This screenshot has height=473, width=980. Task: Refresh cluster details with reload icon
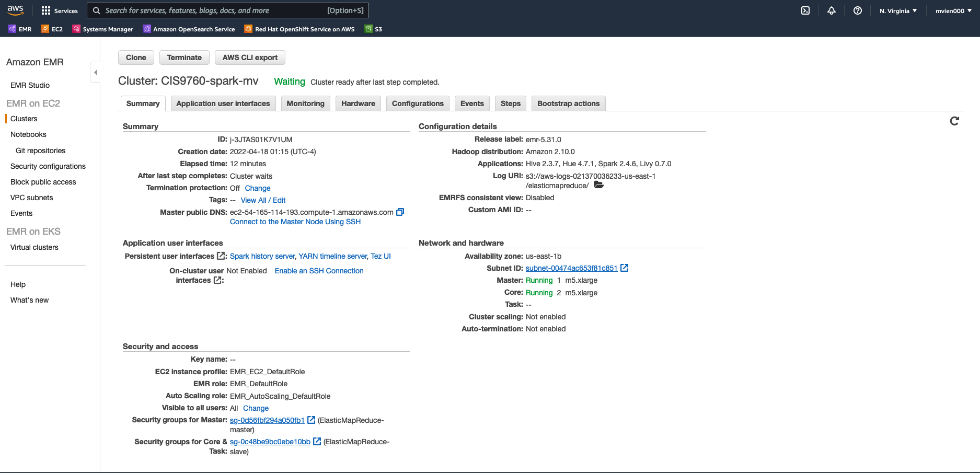coord(954,121)
